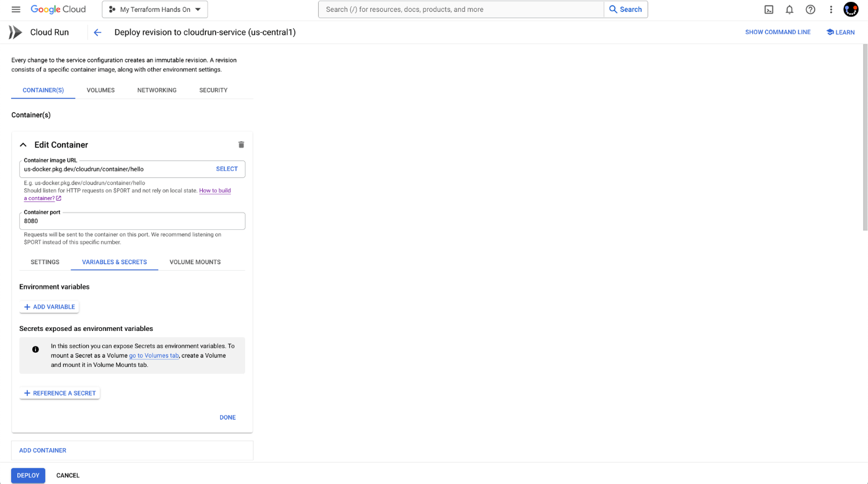Image resolution: width=868 pixels, height=484 pixels.
Task: Collapse the Edit Container section
Action: pyautogui.click(x=23, y=144)
